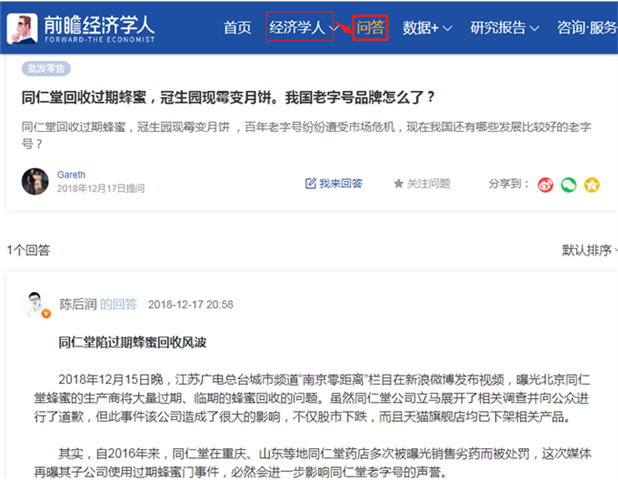Click the heading 同仁堂陷过期蜂蜜回收风波
The image size is (618, 480).
(x=132, y=342)
